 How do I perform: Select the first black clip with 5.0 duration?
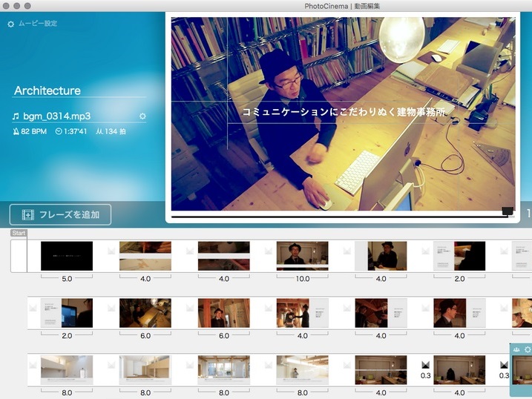tap(67, 256)
